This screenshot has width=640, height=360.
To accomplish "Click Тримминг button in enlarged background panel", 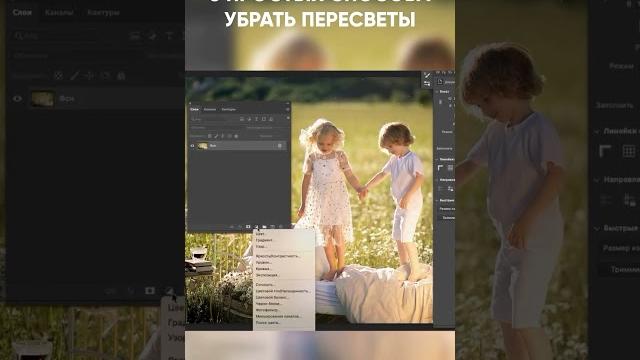I will [x=621, y=269].
